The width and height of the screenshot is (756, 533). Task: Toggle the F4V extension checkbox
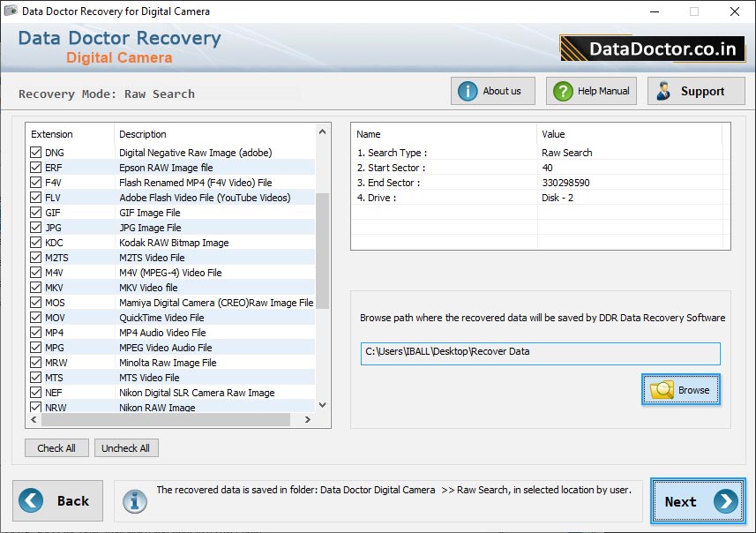[x=35, y=183]
